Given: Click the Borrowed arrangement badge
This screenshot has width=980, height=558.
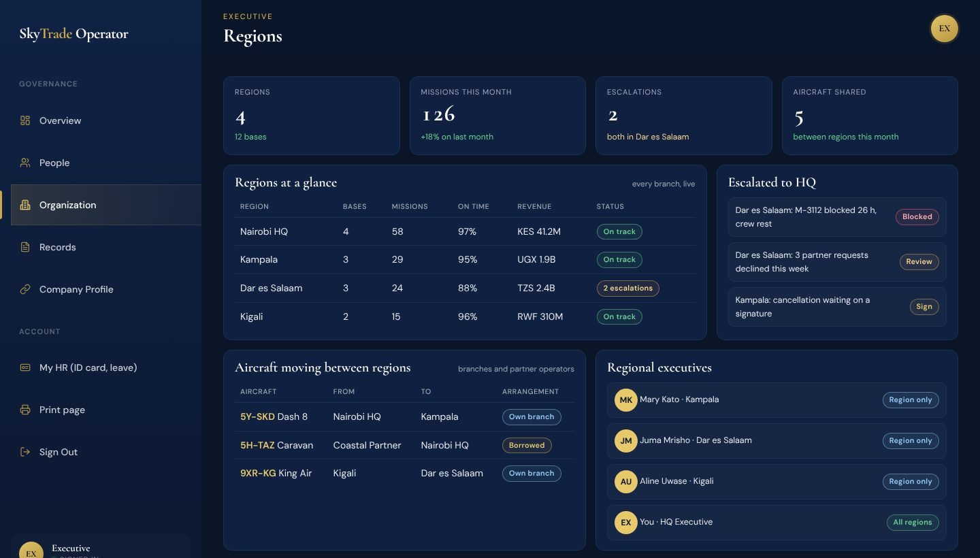Looking at the screenshot, I should (527, 446).
